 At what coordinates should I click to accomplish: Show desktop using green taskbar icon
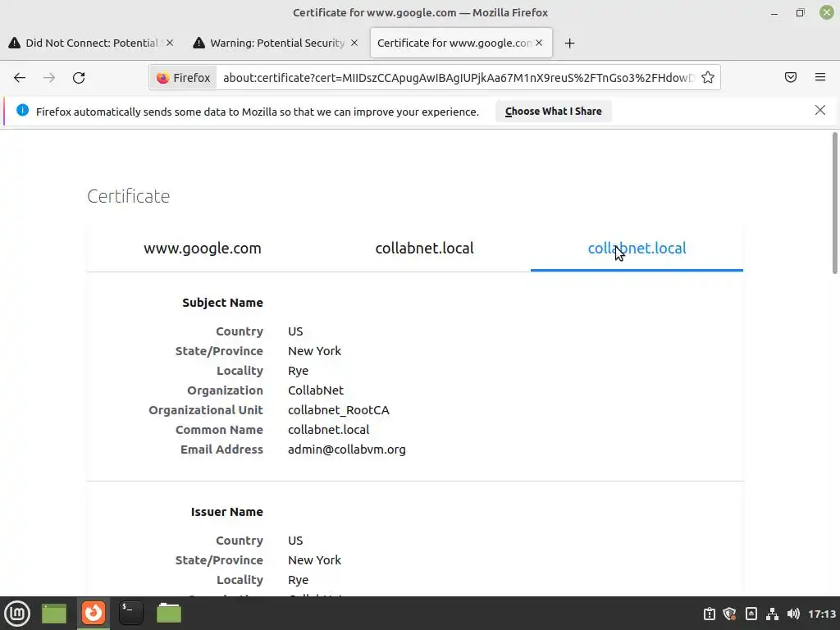click(x=54, y=614)
